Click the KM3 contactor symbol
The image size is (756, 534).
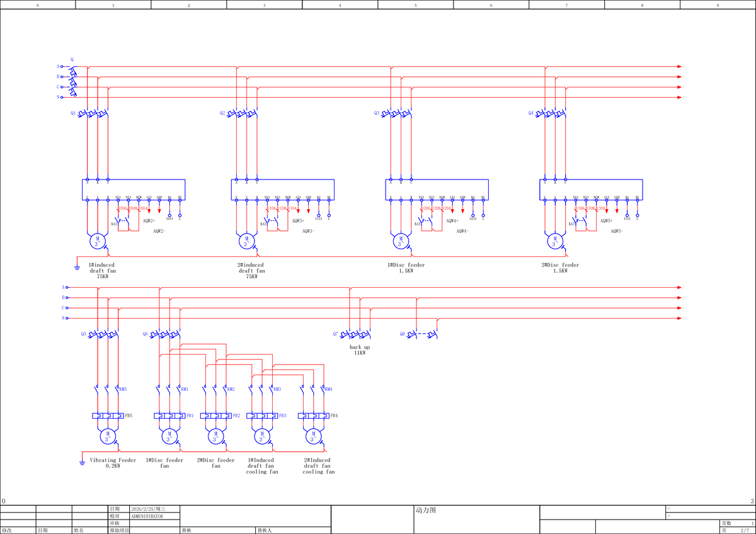[261, 389]
